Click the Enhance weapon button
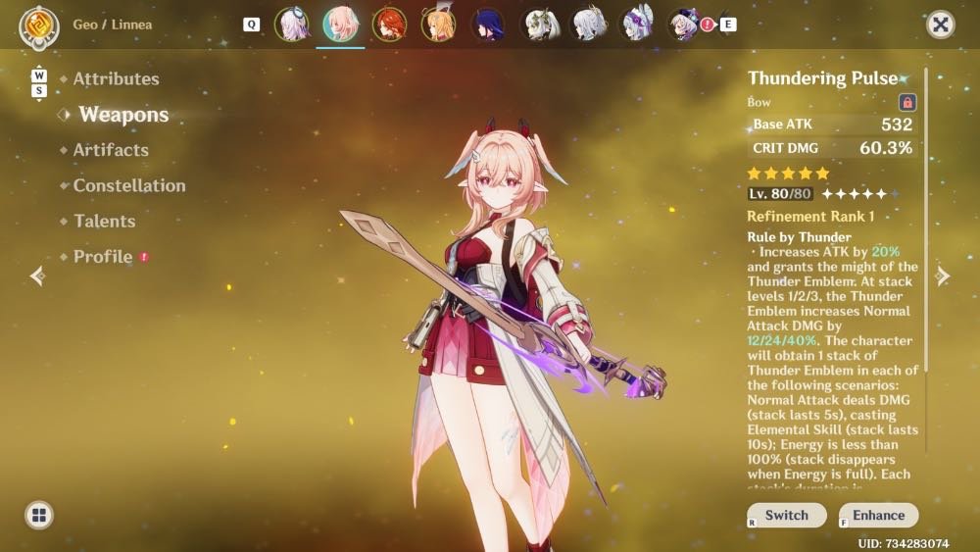This screenshot has height=552, width=980. [879, 515]
